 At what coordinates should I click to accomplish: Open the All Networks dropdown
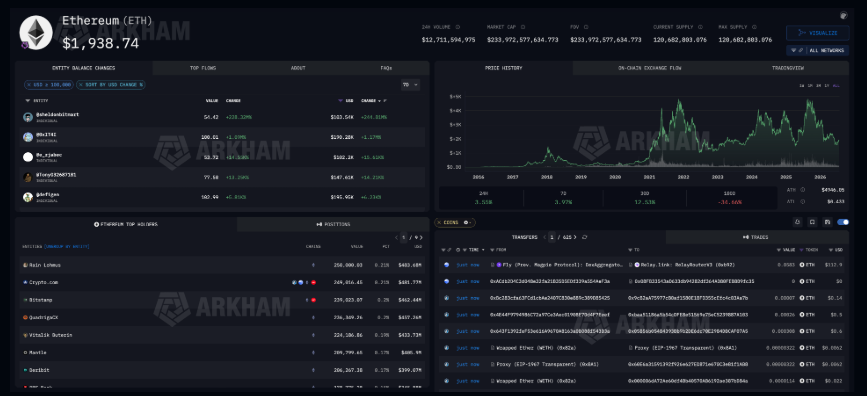tap(818, 50)
